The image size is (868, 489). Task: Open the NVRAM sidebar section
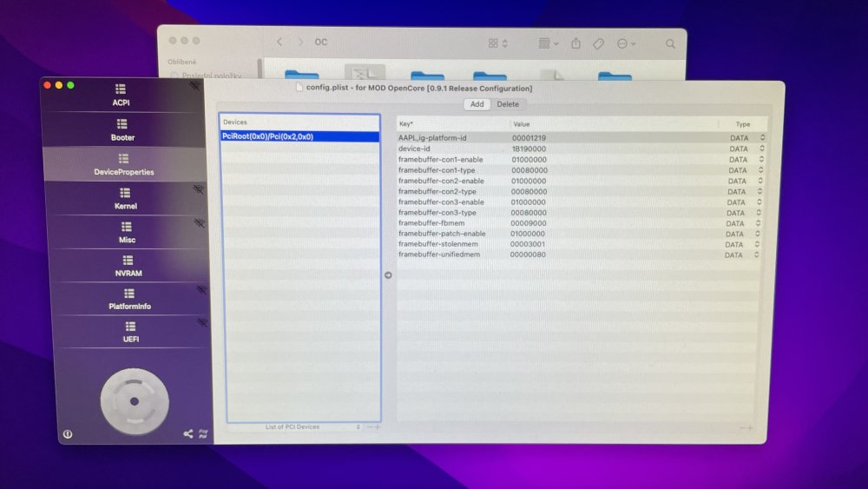pyautogui.click(x=128, y=266)
